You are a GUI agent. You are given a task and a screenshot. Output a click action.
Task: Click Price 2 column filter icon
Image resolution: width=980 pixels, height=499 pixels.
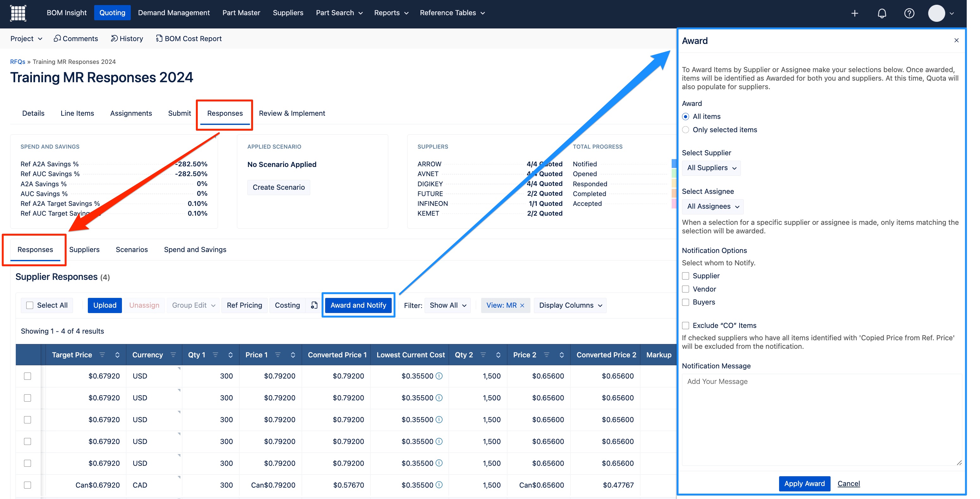pyautogui.click(x=546, y=354)
